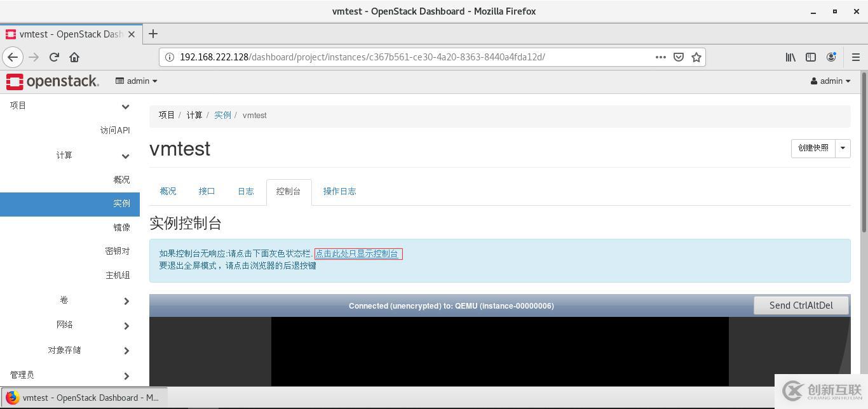Click the 创建快照 button

tap(813, 148)
